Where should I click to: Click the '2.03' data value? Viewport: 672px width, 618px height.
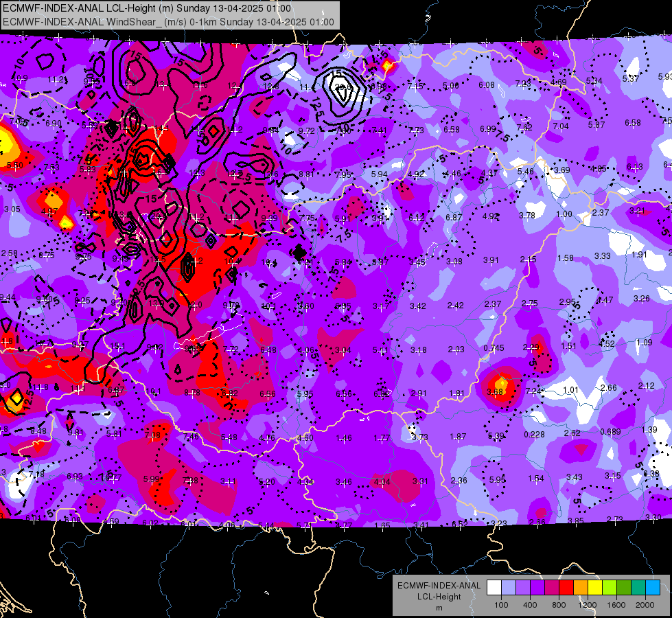point(456,350)
